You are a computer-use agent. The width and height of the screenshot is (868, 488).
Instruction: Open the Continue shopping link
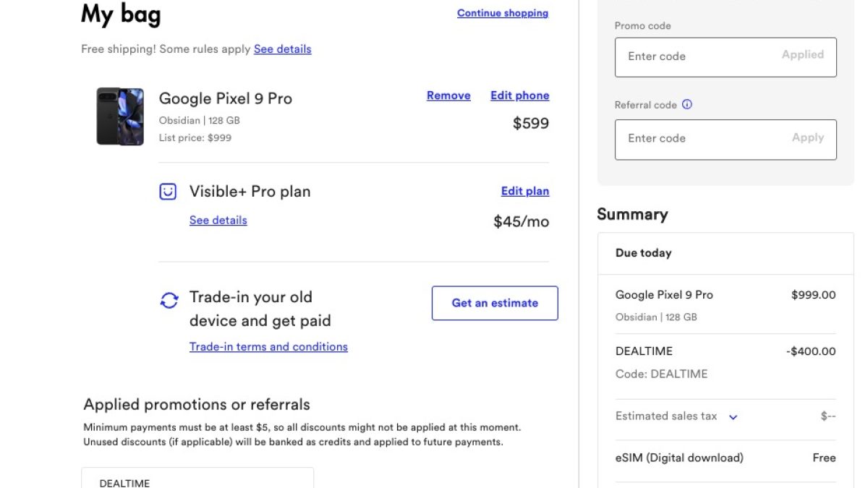coord(503,13)
